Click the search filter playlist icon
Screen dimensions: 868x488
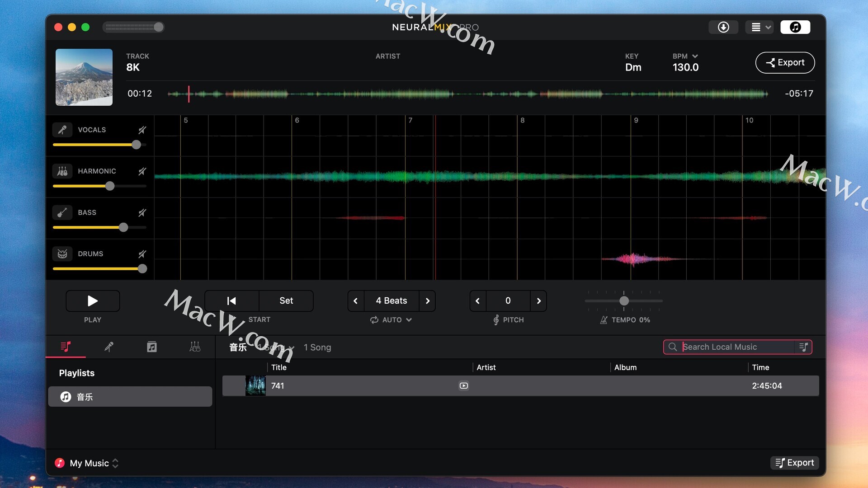click(x=803, y=347)
